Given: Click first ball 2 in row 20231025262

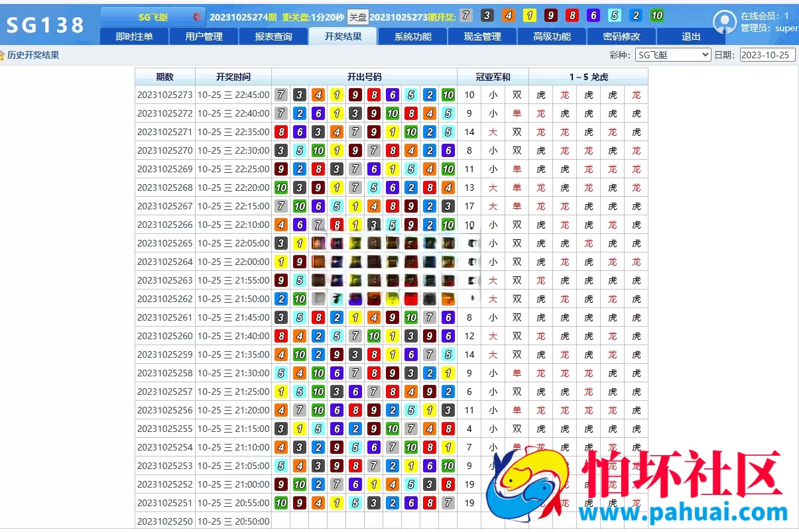Looking at the screenshot, I should (x=281, y=299).
